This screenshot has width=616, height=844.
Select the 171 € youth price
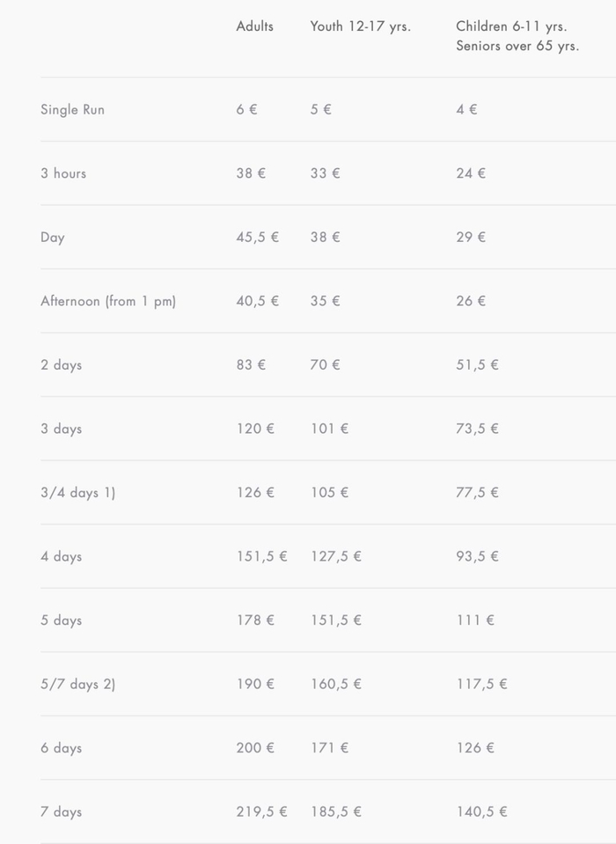(329, 748)
